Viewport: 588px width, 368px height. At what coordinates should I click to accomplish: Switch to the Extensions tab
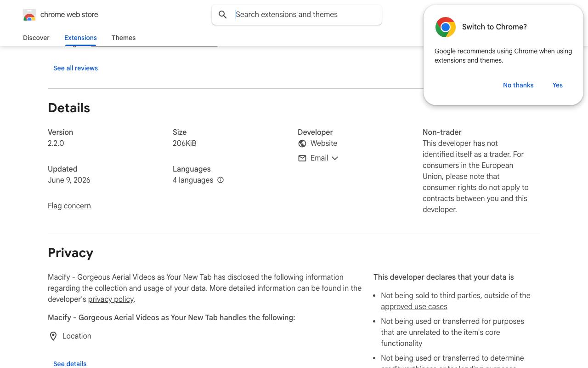coord(80,38)
